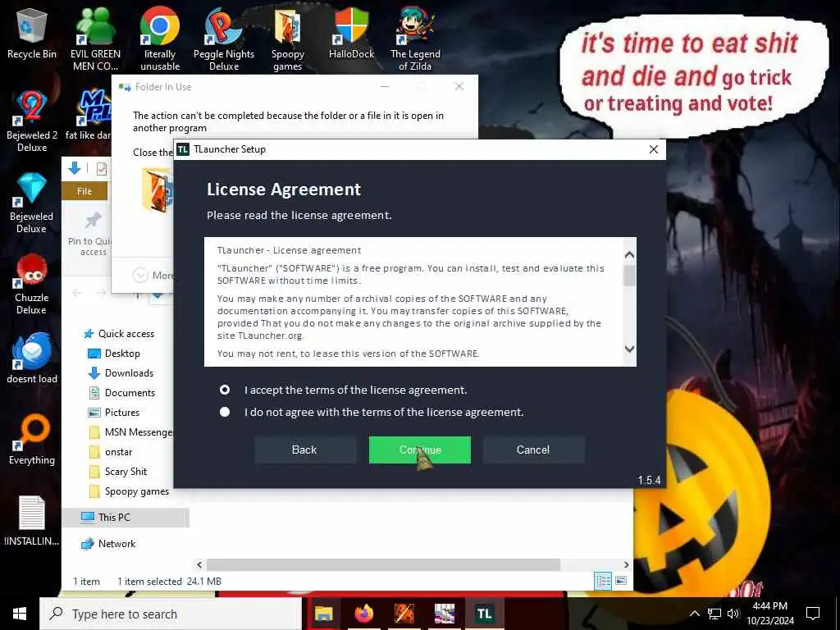The height and width of the screenshot is (630, 840).
Task: Open the File tab in Explorer
Action: coord(84,191)
